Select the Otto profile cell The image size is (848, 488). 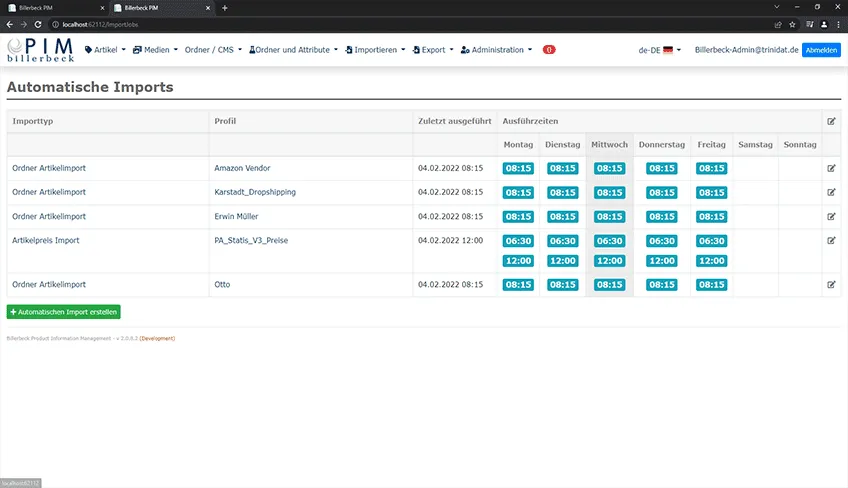311,285
